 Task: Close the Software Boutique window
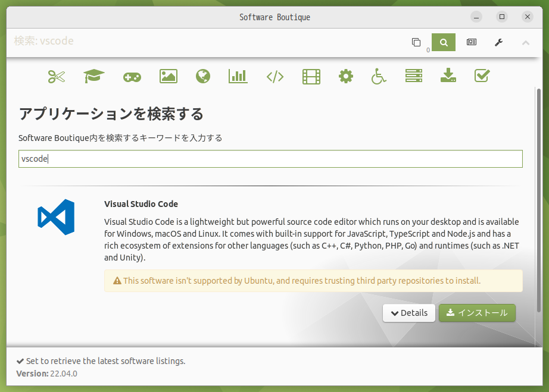pyautogui.click(x=528, y=17)
